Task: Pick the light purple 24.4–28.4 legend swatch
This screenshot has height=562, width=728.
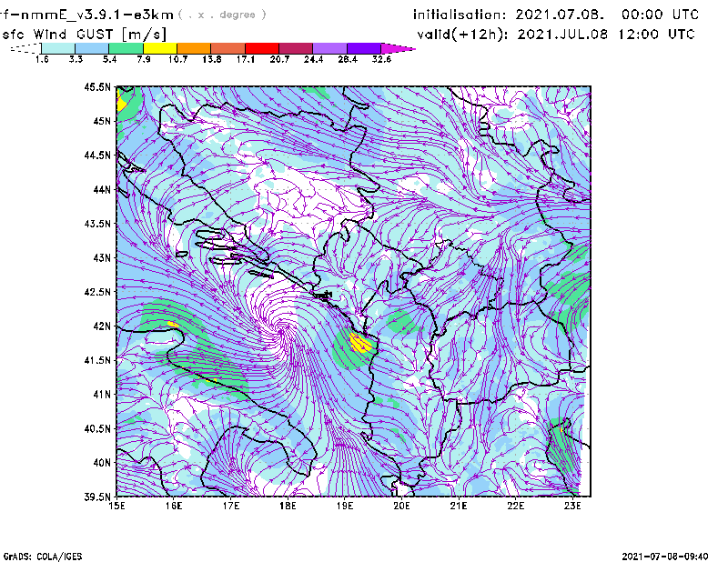Action: [329, 48]
